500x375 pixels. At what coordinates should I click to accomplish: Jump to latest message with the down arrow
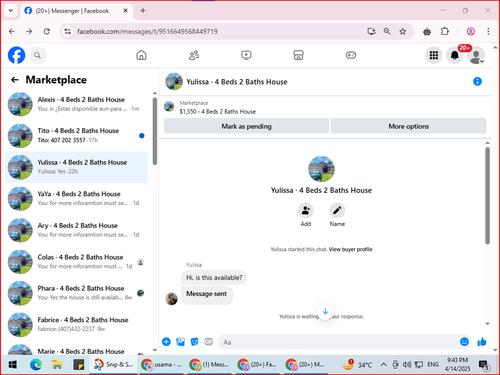[325, 311]
